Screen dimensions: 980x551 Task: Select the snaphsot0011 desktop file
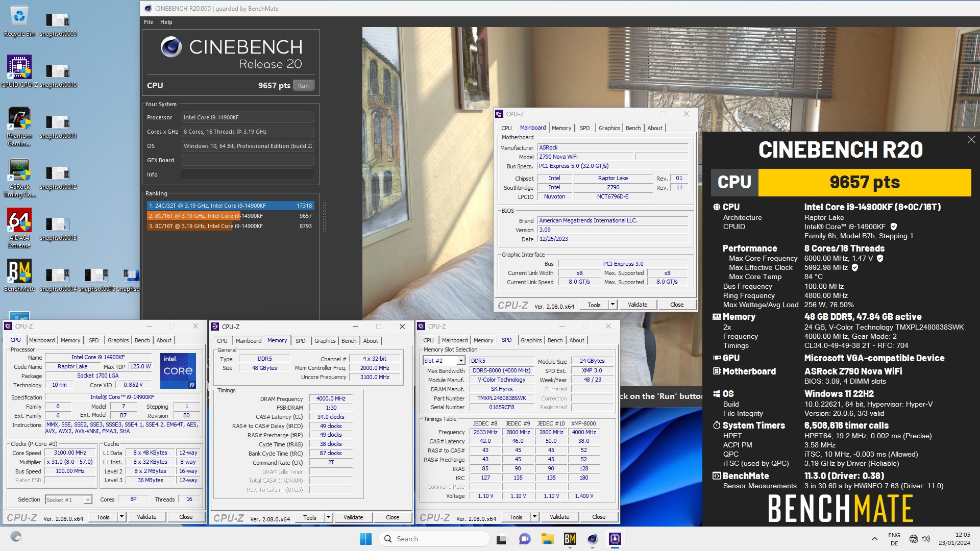point(58,127)
